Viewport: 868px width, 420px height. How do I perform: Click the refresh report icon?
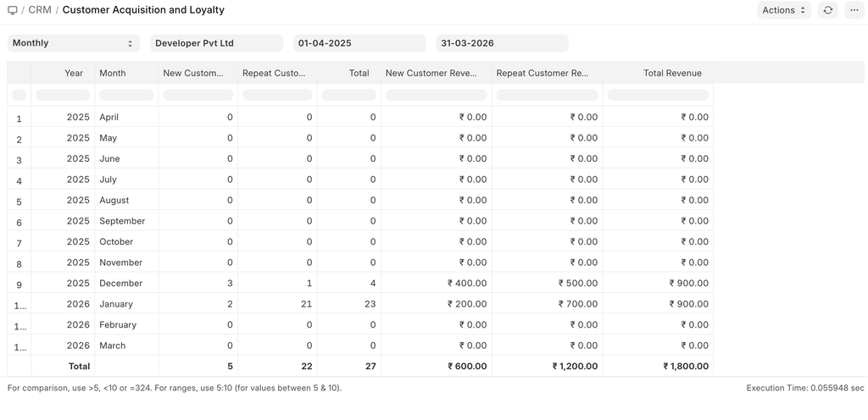coord(828,10)
